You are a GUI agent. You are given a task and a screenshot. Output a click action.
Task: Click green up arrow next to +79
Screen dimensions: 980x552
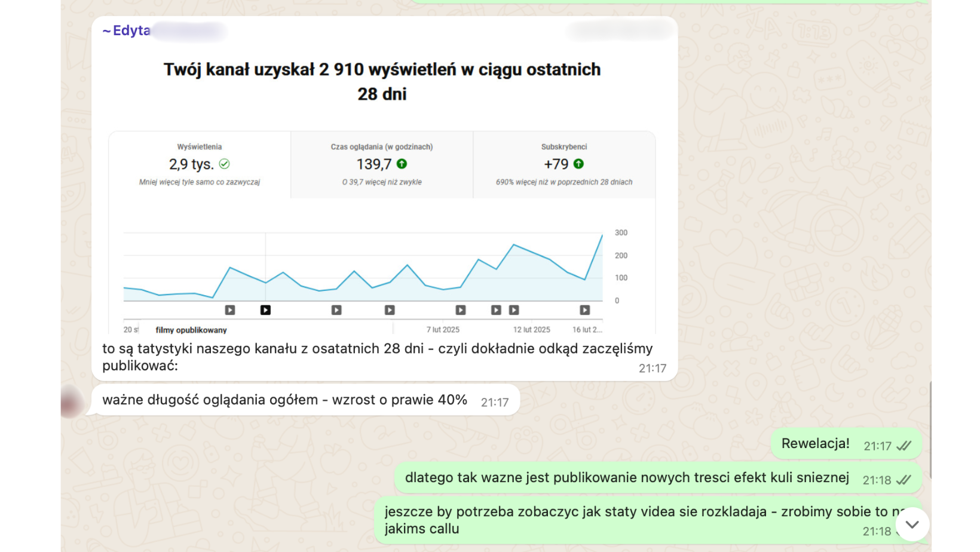(578, 164)
